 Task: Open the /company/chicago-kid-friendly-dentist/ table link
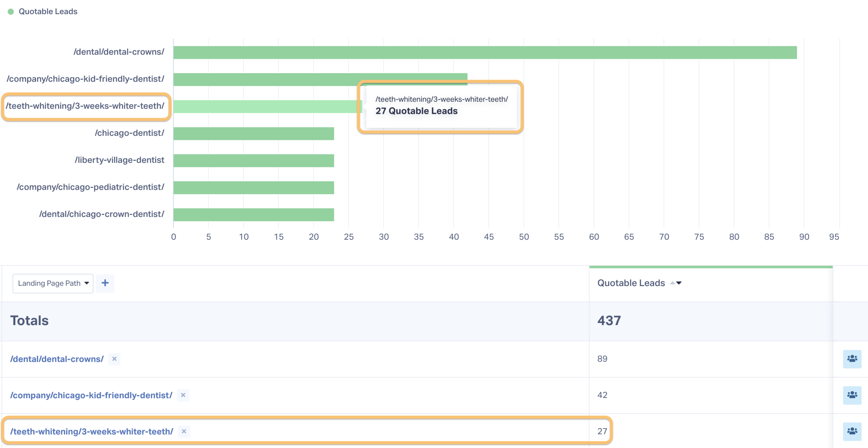91,395
